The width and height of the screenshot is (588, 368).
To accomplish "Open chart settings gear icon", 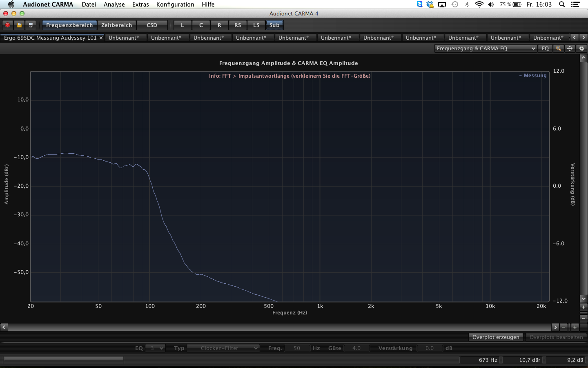I will 581,48.
